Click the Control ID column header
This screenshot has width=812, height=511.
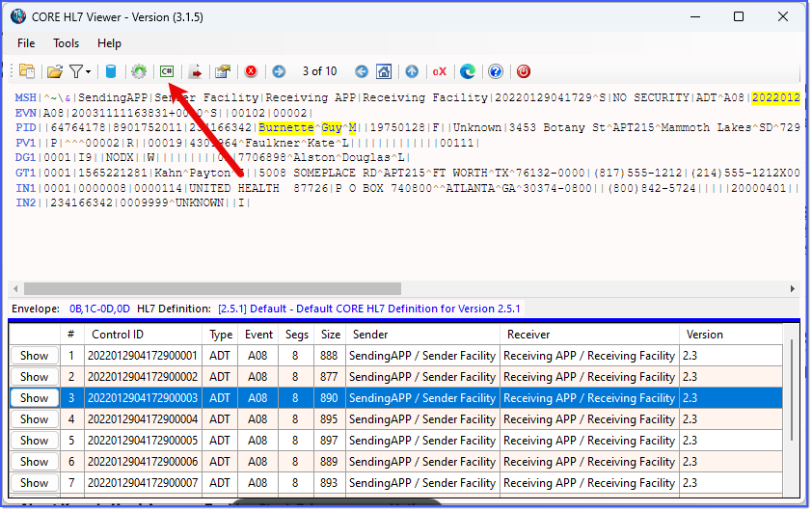143,335
